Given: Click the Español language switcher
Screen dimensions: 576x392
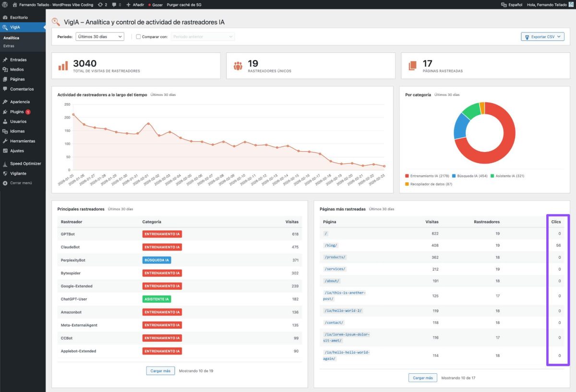Looking at the screenshot, I should pos(516,4).
